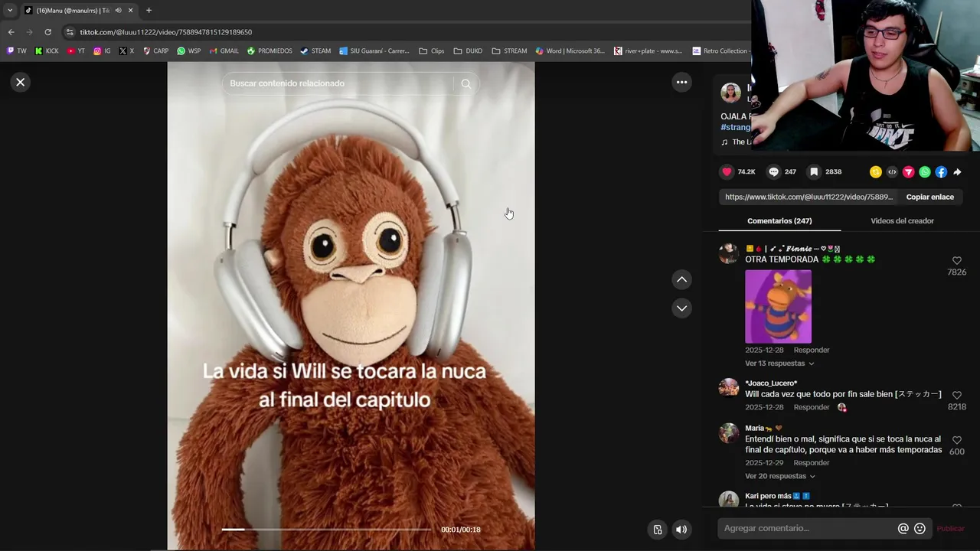Open KICK bookmark

coord(47,51)
